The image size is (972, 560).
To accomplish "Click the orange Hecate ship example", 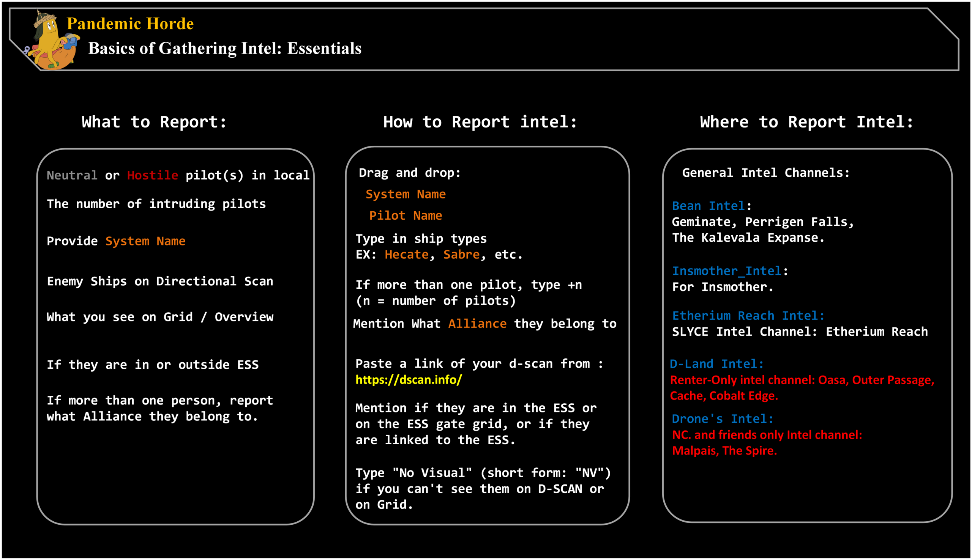I will coord(406,254).
